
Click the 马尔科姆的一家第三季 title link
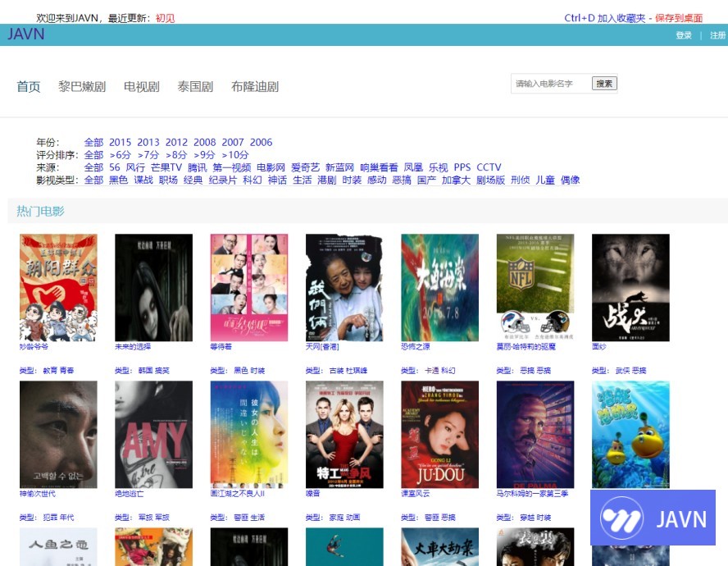(532, 494)
